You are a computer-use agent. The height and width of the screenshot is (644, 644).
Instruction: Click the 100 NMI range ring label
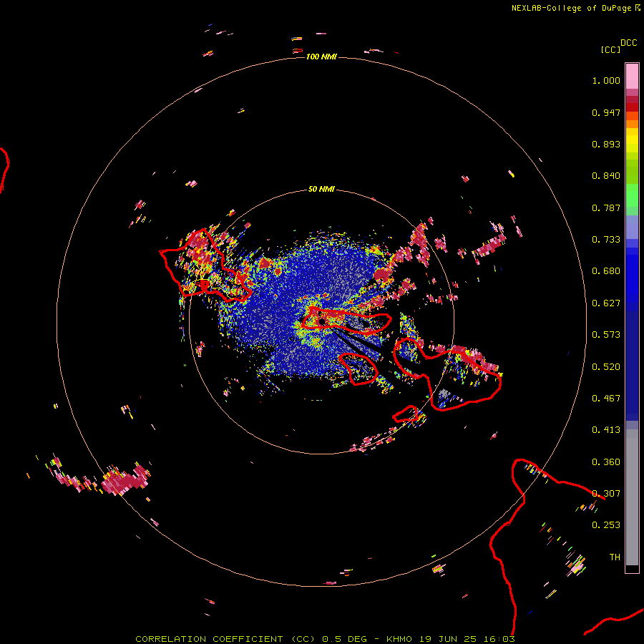tap(321, 57)
